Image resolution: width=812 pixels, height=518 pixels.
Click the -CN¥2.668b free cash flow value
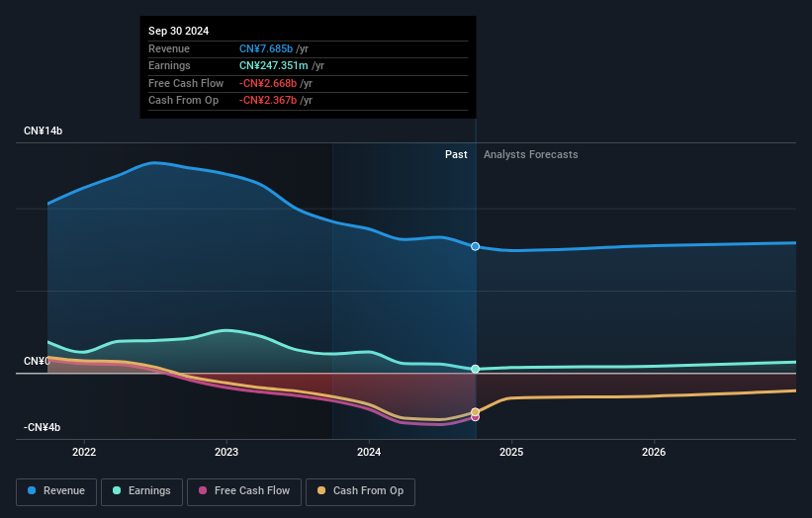268,83
